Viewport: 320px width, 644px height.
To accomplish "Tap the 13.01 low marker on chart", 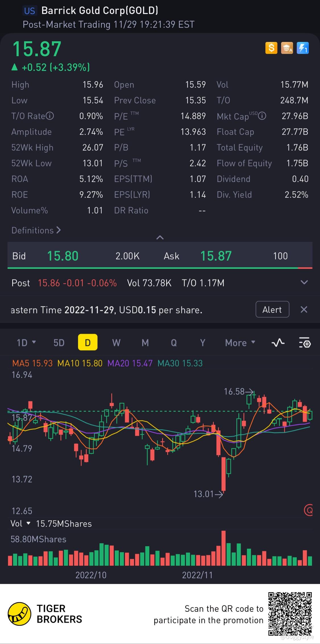I will [208, 494].
